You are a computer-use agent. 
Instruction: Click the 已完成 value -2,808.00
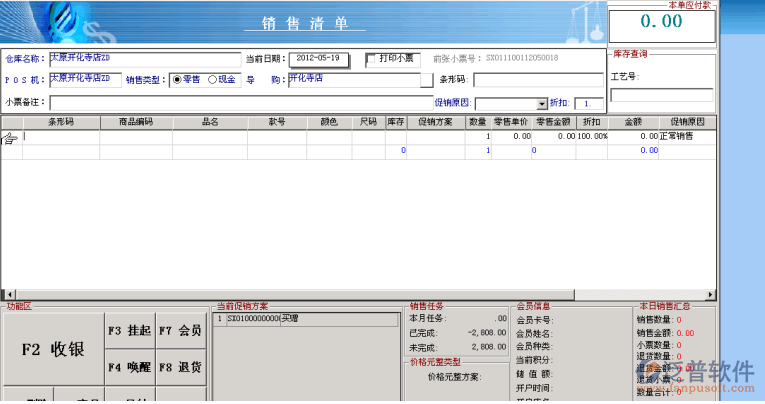487,333
